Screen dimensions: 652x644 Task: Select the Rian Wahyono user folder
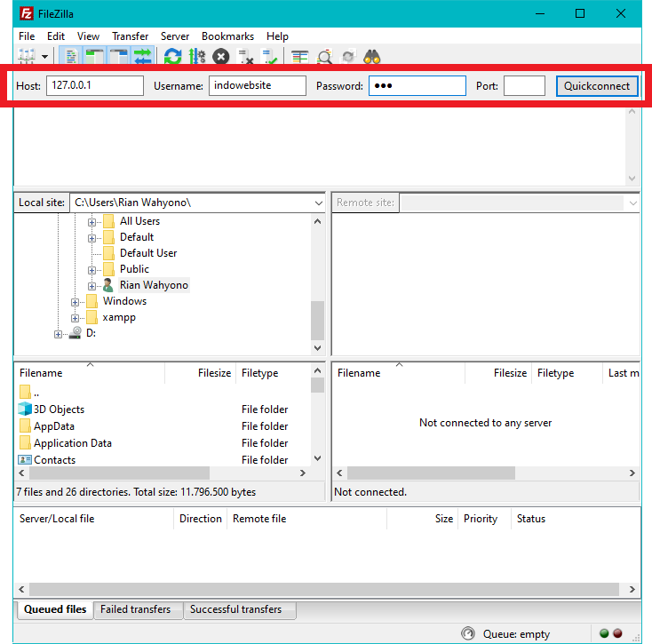point(154,285)
